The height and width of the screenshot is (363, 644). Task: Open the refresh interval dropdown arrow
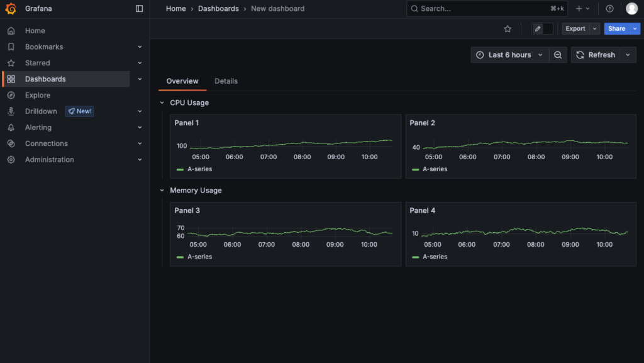coord(628,55)
